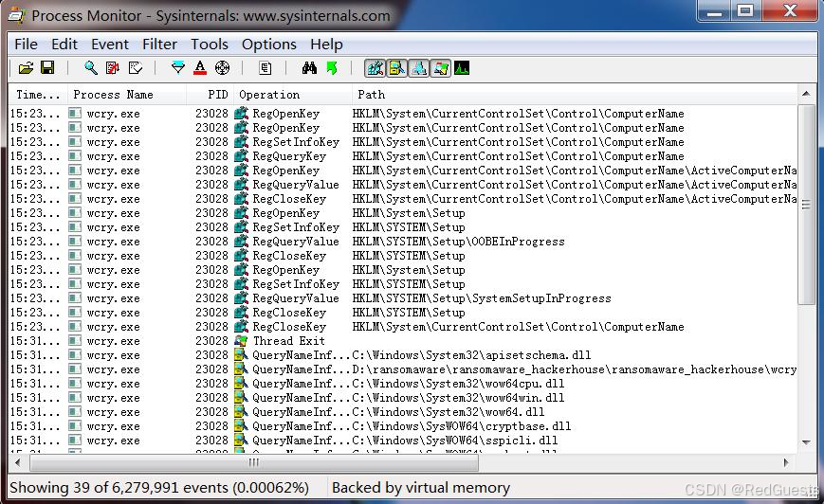Toggle the Autoscroll toolbar icon

113,67
